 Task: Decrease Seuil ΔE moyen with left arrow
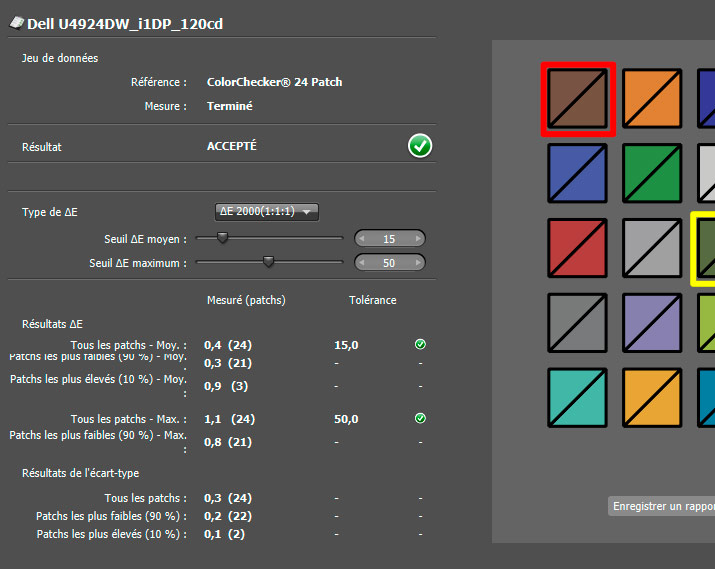point(362,238)
